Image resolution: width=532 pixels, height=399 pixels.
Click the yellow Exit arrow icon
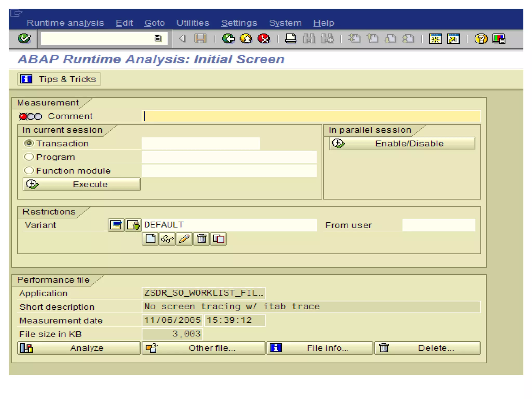(x=246, y=39)
